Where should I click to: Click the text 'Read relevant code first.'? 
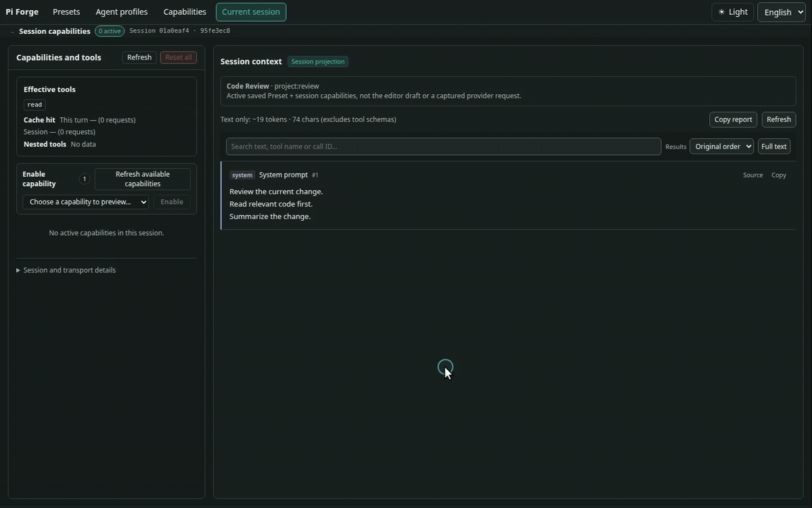pos(271,204)
